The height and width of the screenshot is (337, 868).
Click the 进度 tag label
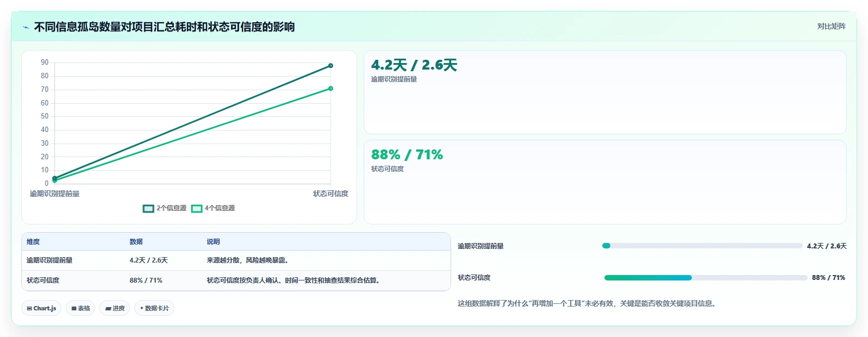[x=118, y=308]
